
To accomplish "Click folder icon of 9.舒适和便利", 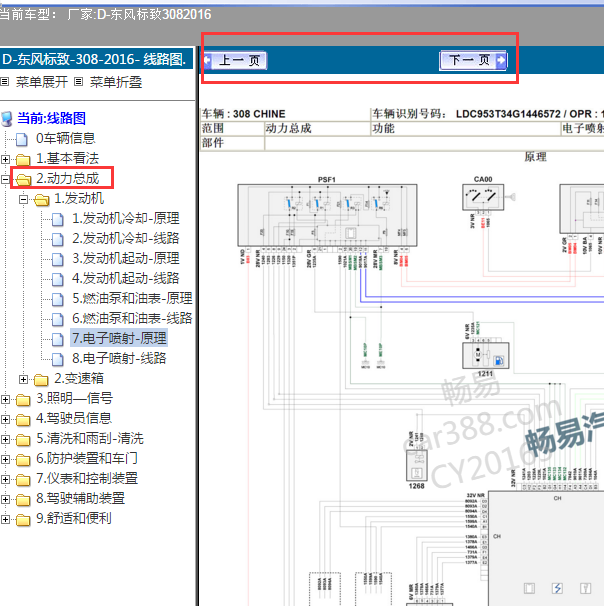I will (x=23, y=520).
